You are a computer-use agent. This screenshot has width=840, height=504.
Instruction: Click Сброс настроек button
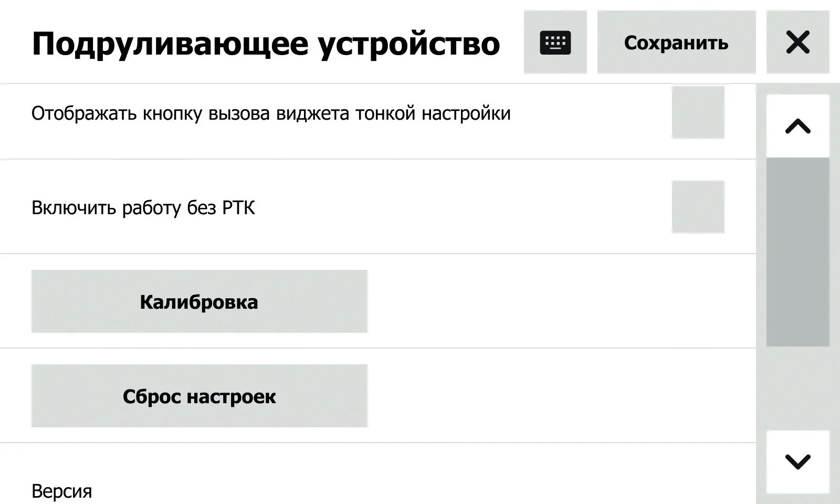click(x=199, y=396)
